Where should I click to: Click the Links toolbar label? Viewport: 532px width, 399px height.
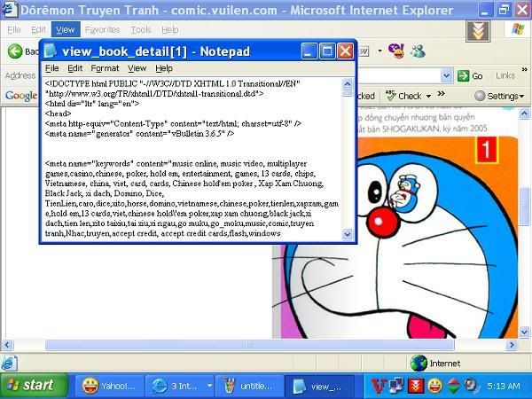point(505,75)
